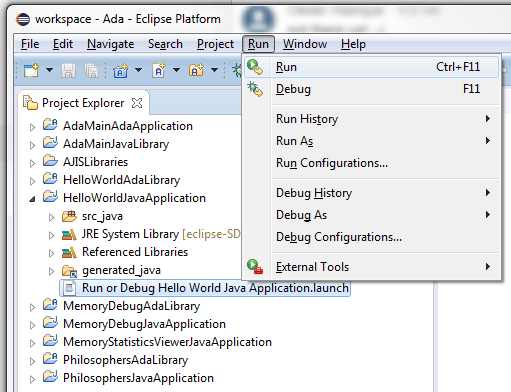Image resolution: width=511 pixels, height=392 pixels.
Task: Click the MemoryDebugAdaLibrary project icon
Action: (50, 305)
